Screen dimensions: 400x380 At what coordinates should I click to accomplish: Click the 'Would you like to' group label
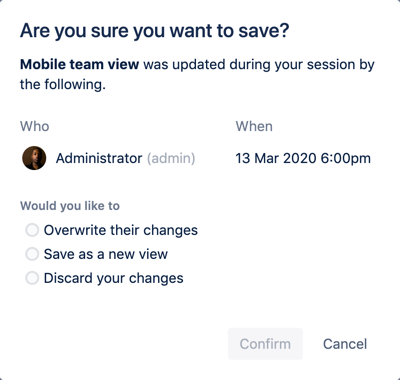point(70,206)
